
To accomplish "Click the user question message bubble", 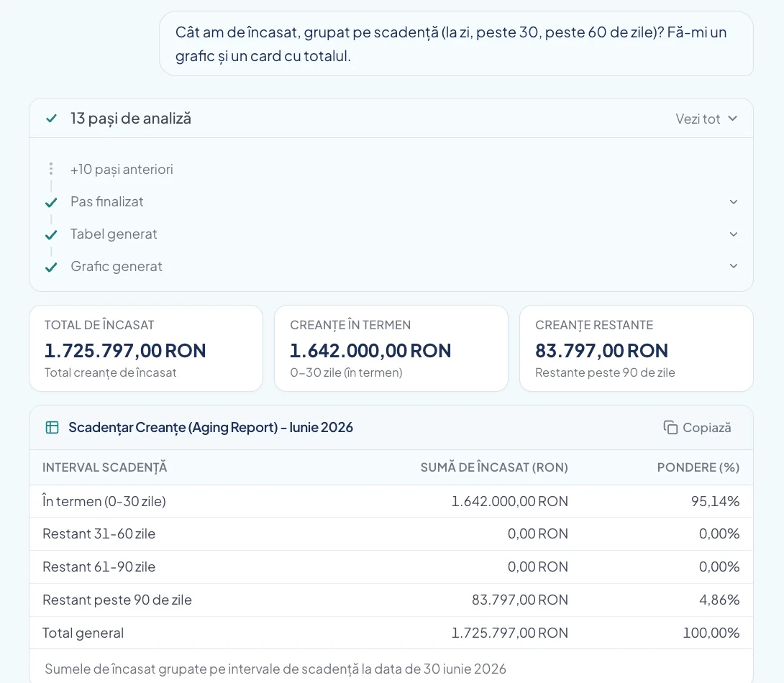I will click(456, 44).
